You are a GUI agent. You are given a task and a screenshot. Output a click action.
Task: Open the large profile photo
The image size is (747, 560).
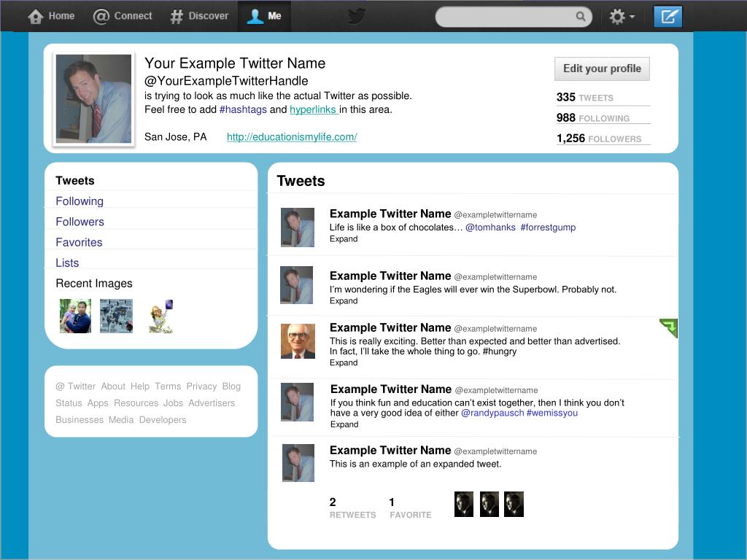coord(93,98)
